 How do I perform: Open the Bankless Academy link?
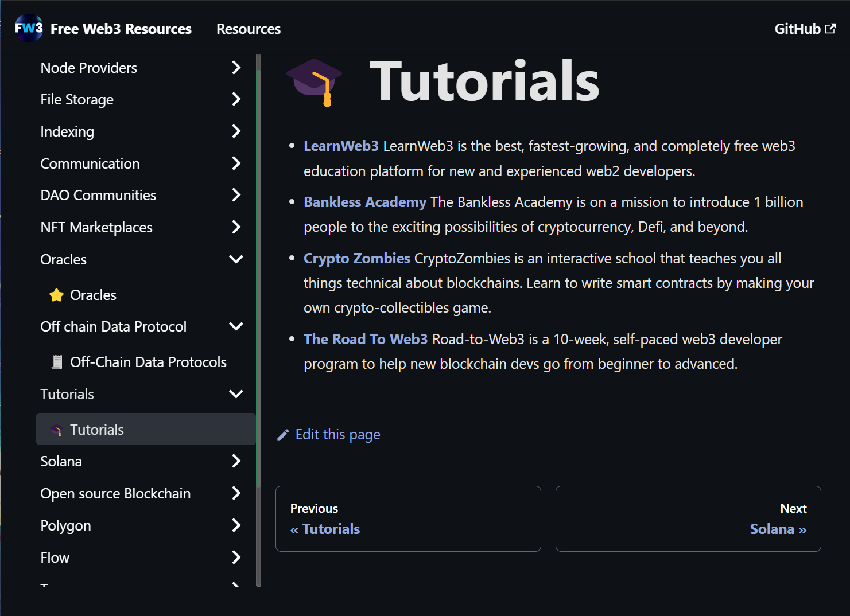[364, 202]
